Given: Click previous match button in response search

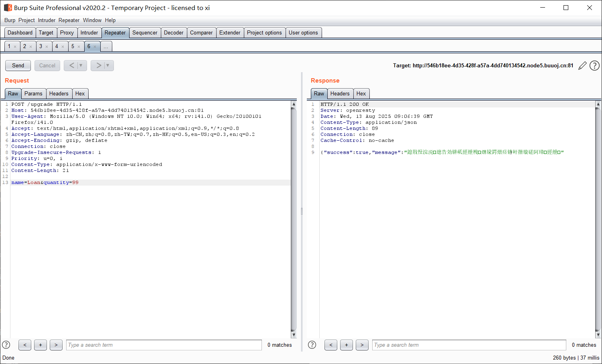Looking at the screenshot, I should point(331,345).
